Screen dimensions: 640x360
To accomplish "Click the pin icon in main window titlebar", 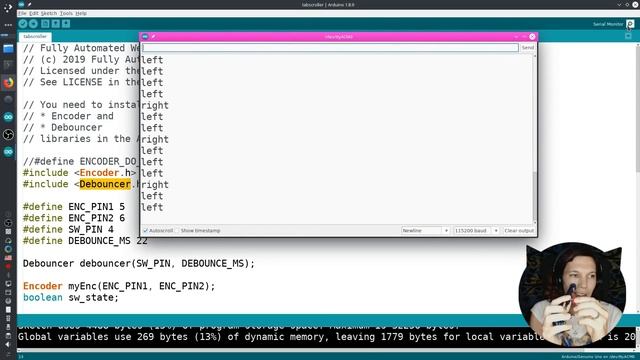I will 29,4.
